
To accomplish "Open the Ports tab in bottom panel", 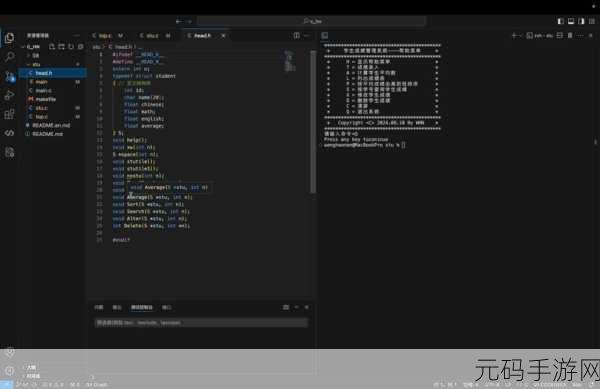I will point(166,307).
